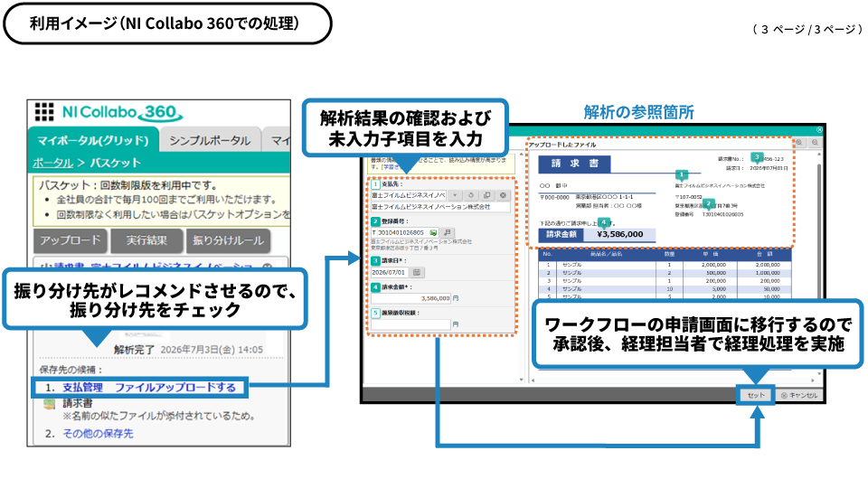Click the 学習 link in the notice
The height and width of the screenshot is (488, 868).
391,166
